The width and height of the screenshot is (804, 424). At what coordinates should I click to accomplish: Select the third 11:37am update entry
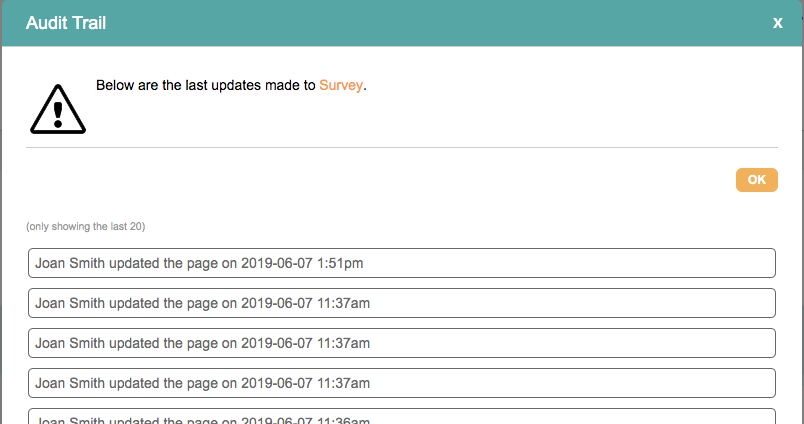(x=401, y=383)
